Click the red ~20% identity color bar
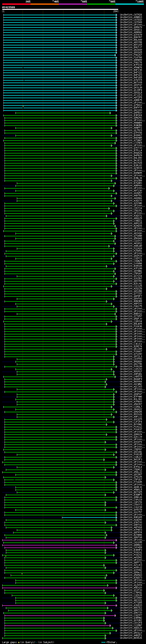The height and width of the screenshot is (644, 146). pos(16,4)
